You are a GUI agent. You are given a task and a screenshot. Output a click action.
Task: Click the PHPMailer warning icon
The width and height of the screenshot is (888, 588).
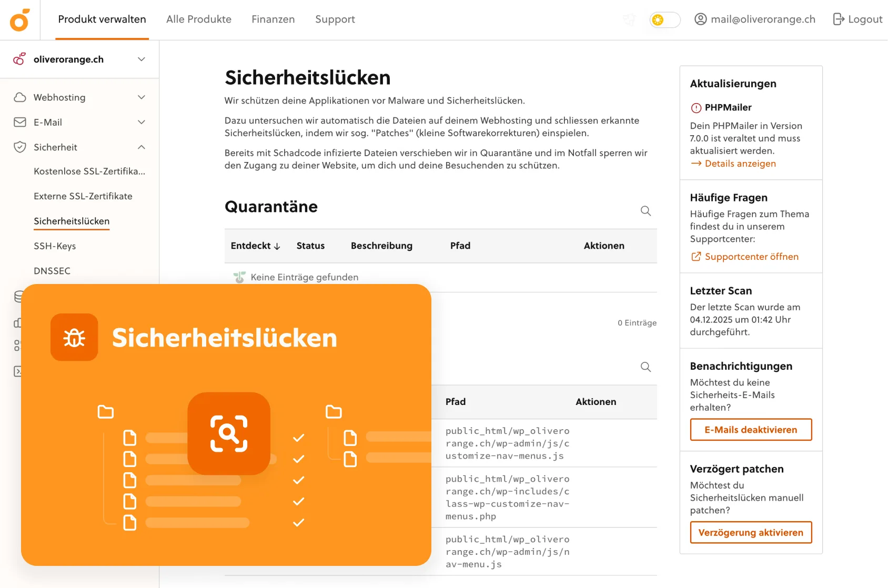point(696,108)
